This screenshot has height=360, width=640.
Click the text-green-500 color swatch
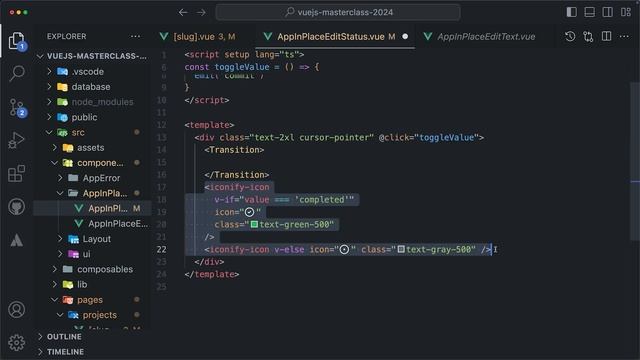coord(254,224)
